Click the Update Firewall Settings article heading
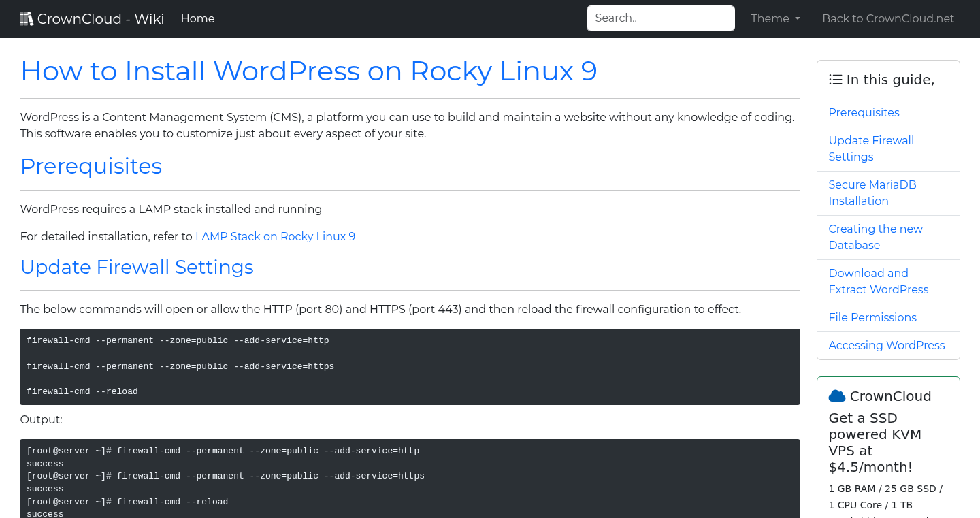Image resolution: width=980 pixels, height=518 pixels. (x=137, y=267)
